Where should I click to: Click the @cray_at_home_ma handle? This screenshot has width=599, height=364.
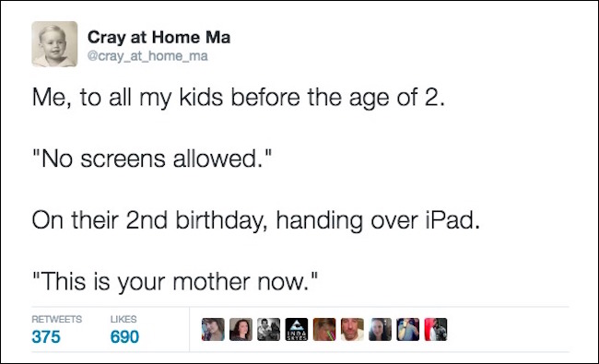[147, 56]
